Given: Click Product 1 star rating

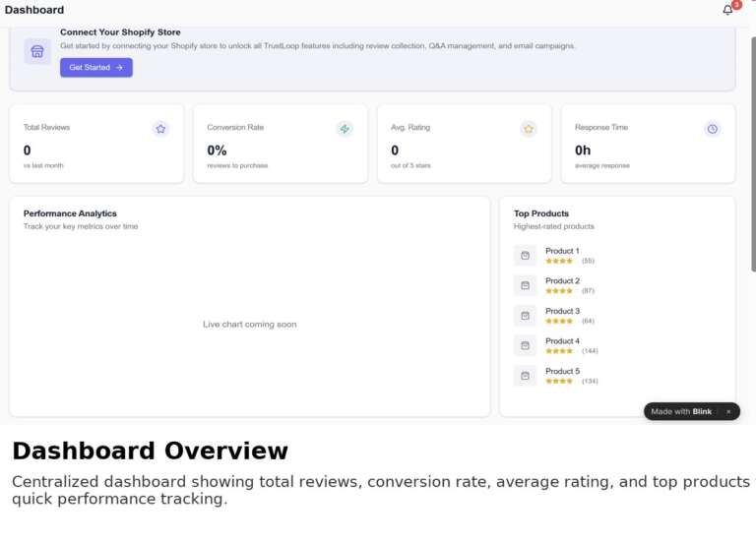Looking at the screenshot, I should coord(559,261).
